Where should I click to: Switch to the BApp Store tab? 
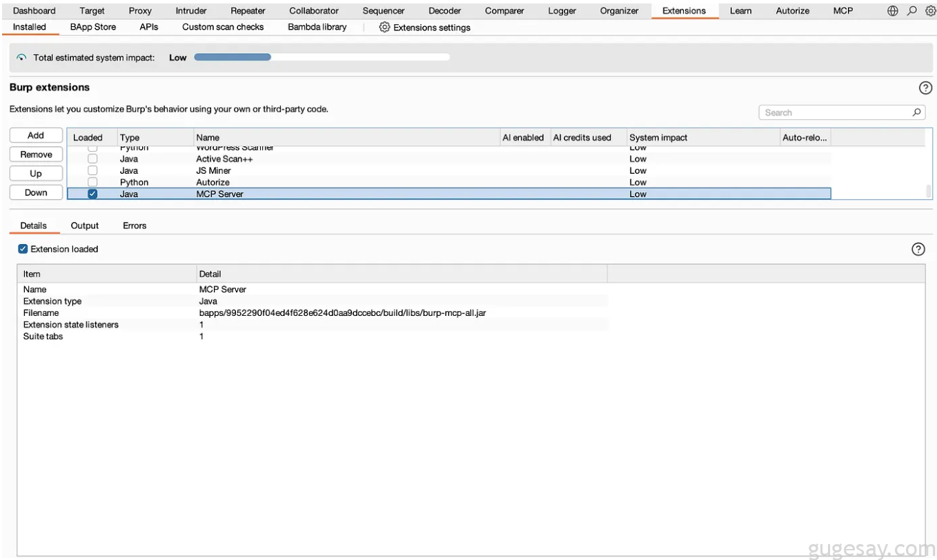click(93, 27)
